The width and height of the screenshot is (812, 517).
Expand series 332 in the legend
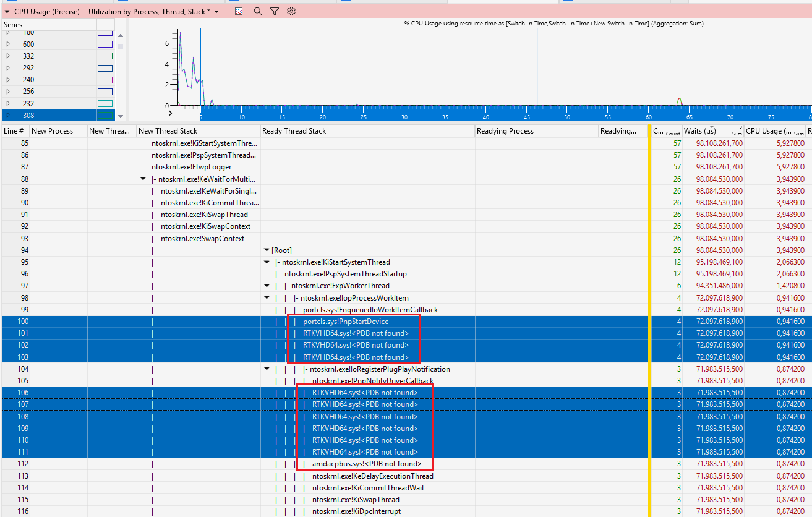click(8, 56)
